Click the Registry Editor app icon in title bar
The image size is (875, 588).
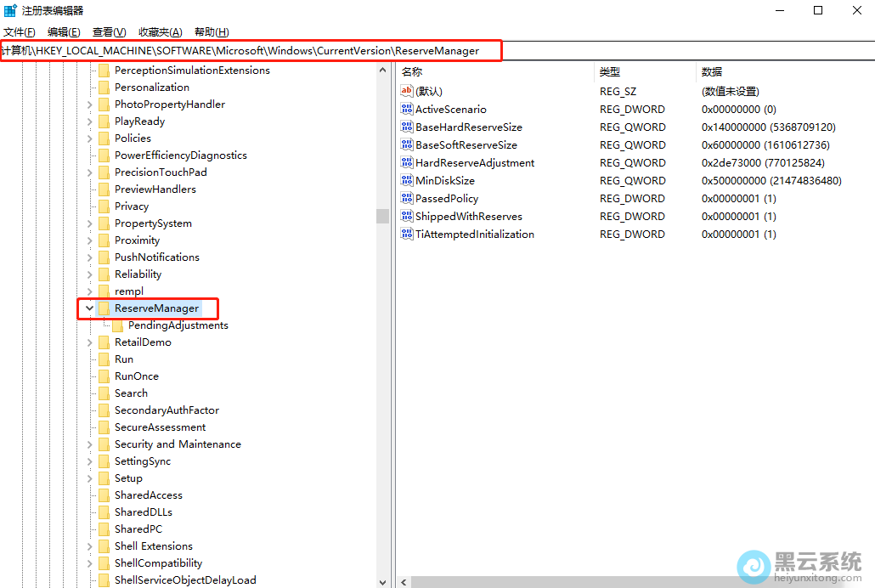[x=10, y=11]
